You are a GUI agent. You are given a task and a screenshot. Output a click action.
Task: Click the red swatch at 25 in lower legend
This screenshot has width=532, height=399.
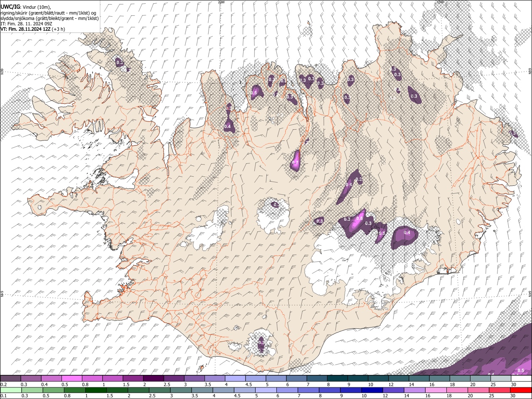[499, 390]
